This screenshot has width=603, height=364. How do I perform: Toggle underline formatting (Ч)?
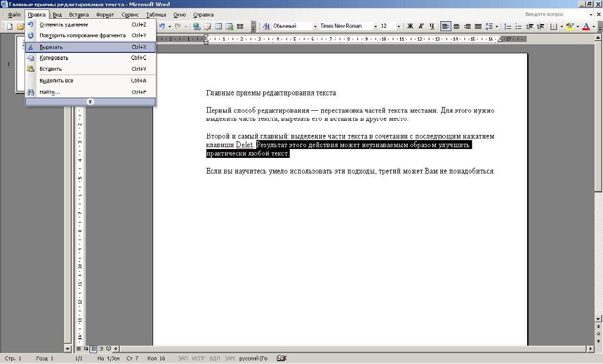[432, 26]
